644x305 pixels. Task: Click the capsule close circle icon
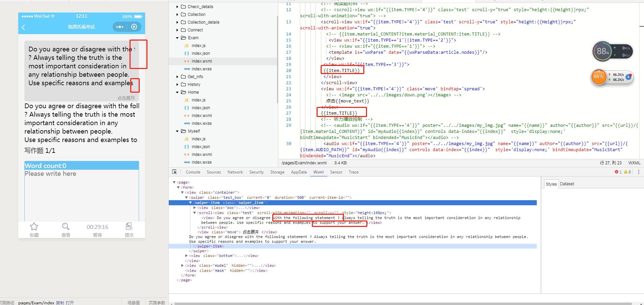[x=134, y=27]
